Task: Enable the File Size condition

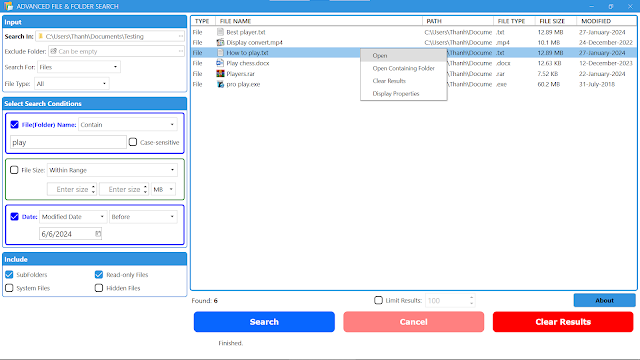Action: tap(14, 170)
